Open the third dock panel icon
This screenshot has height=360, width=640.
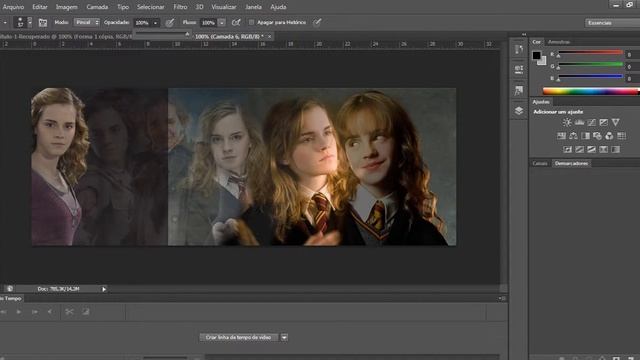[x=519, y=90]
